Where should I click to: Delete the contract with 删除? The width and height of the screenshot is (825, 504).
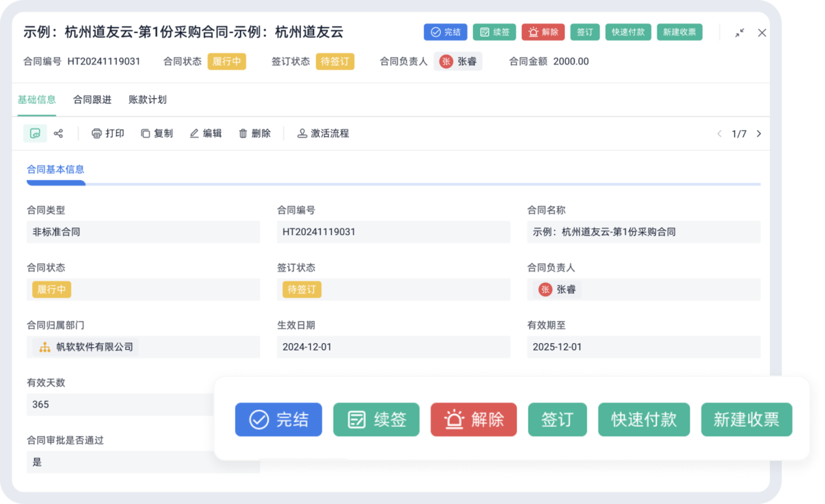pos(254,133)
